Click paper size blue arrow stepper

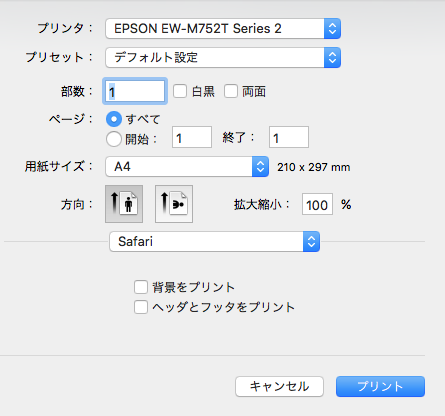260,167
